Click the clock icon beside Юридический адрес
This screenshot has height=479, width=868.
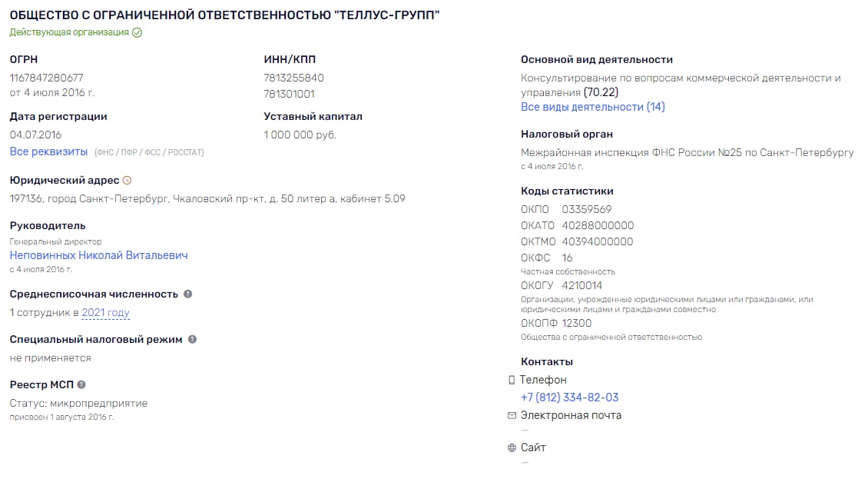click(x=127, y=180)
